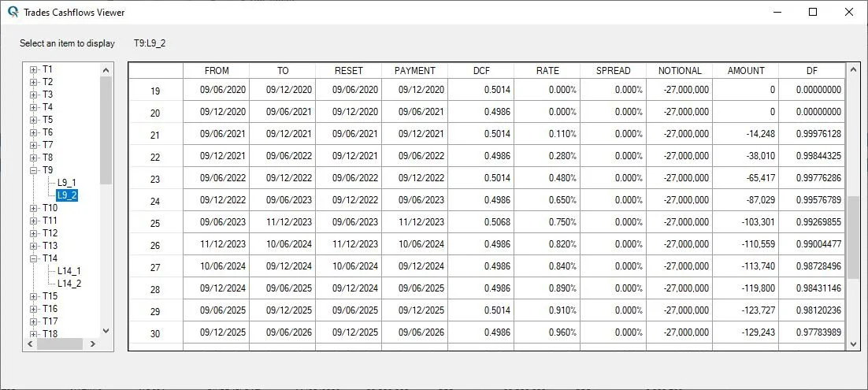The height and width of the screenshot is (390, 868).
Task: Click the FROM column header
Action: click(x=217, y=71)
